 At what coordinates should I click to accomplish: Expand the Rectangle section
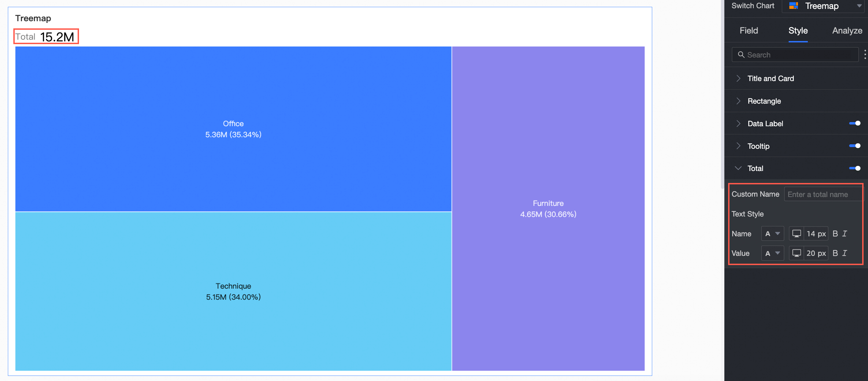click(x=764, y=101)
